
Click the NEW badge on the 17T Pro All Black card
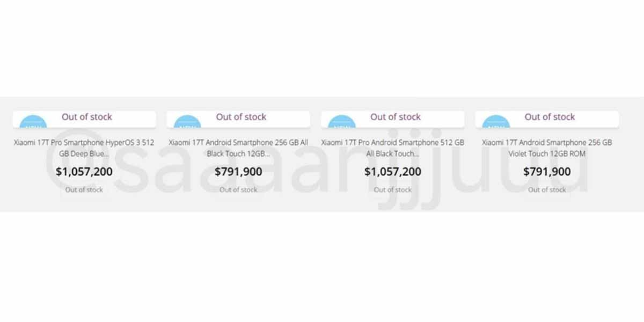coord(341,123)
